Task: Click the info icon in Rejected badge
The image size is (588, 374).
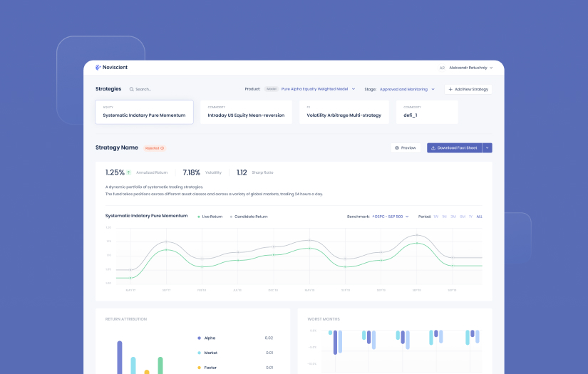Action: [x=163, y=148]
